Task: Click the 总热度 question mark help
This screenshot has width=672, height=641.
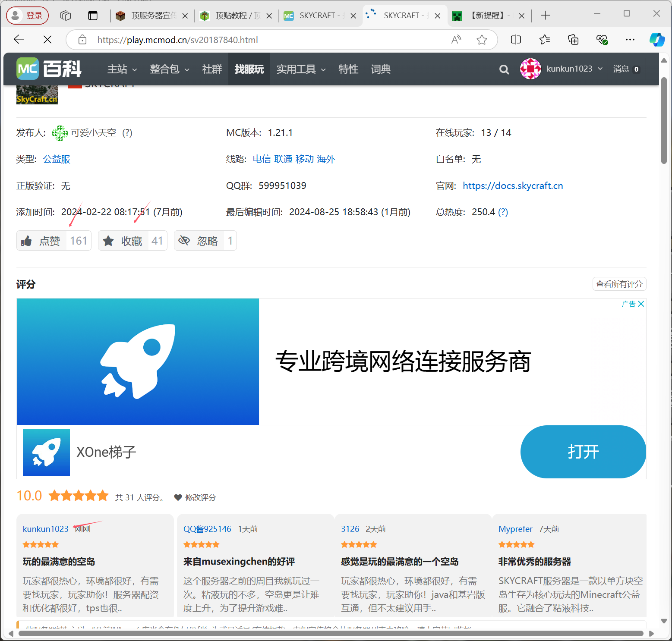Action: tap(503, 212)
